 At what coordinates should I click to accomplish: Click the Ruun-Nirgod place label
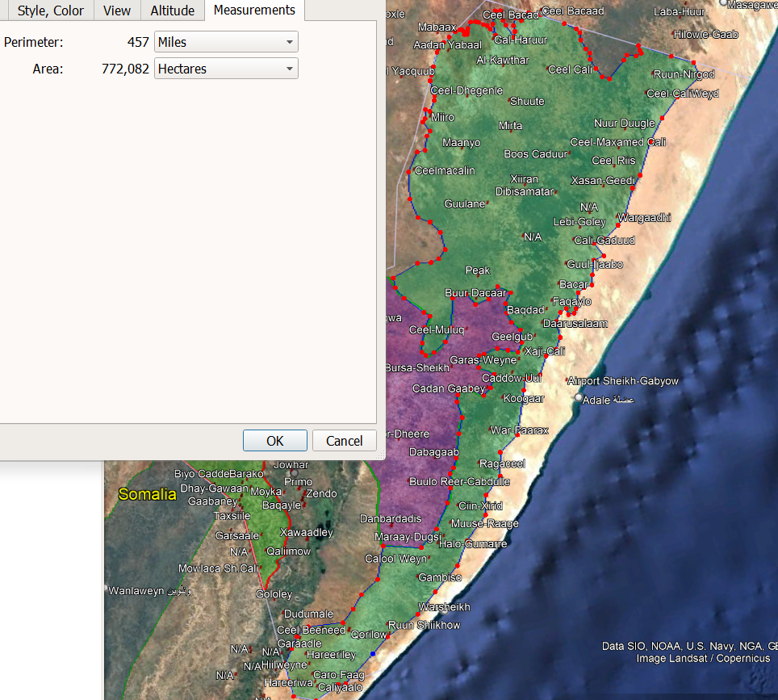click(x=684, y=74)
